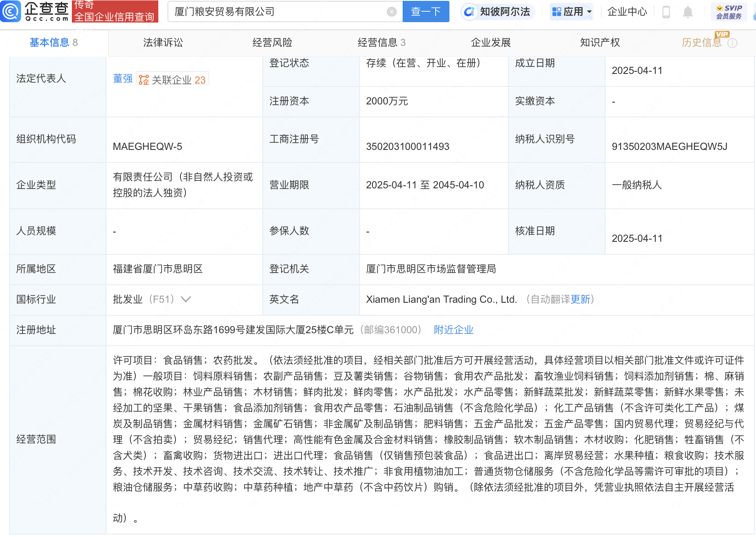Viewport: 756px width, 537px height.
Task: Click the 企查查 logo icon
Action: (x=10, y=11)
